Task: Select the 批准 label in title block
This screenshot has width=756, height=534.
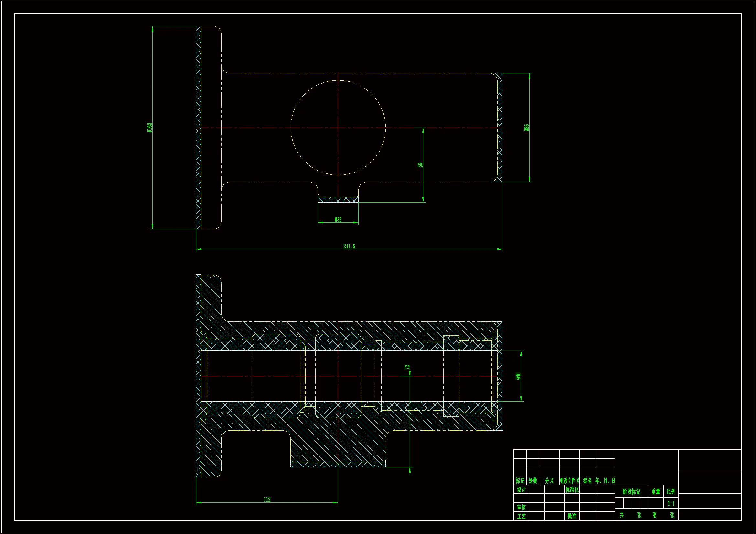Action: pos(572,516)
